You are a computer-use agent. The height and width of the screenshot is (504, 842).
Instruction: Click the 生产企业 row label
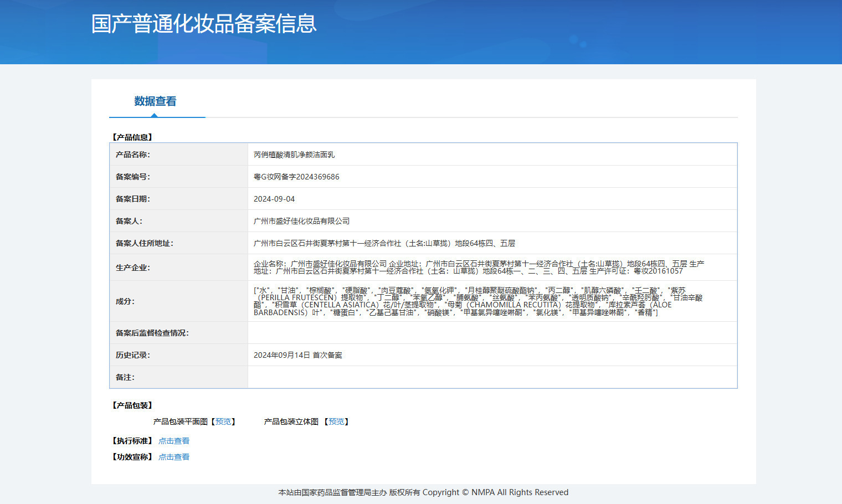[x=133, y=268]
